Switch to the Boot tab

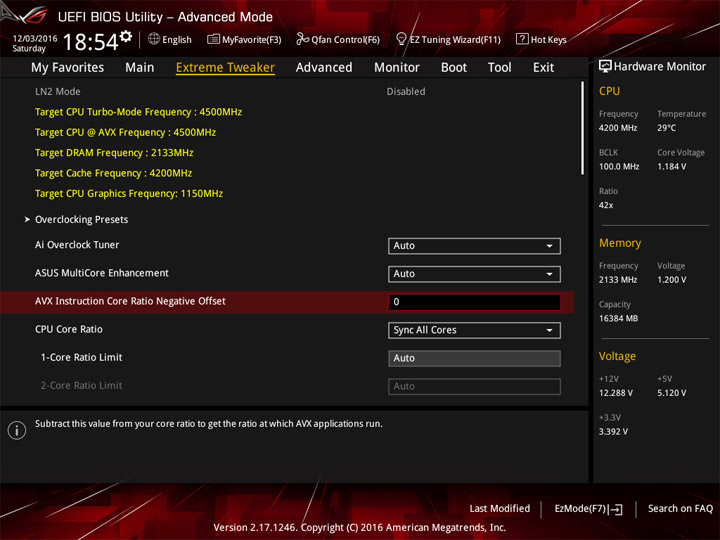click(454, 68)
